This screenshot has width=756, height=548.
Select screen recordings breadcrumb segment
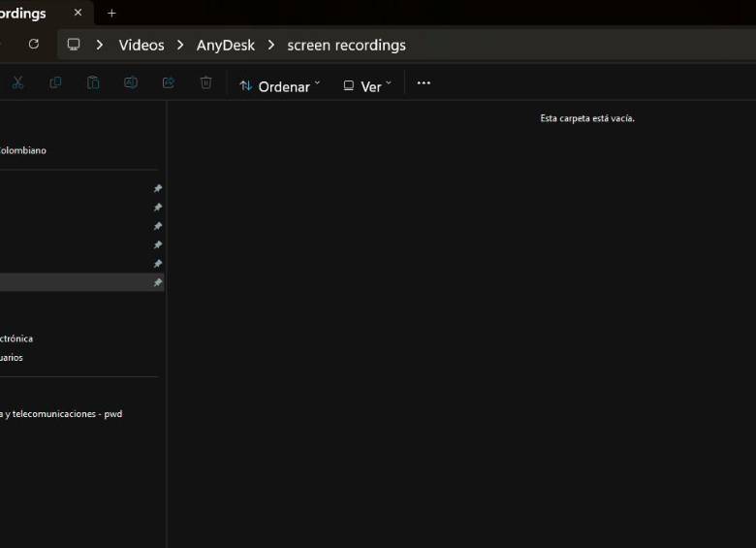point(346,46)
